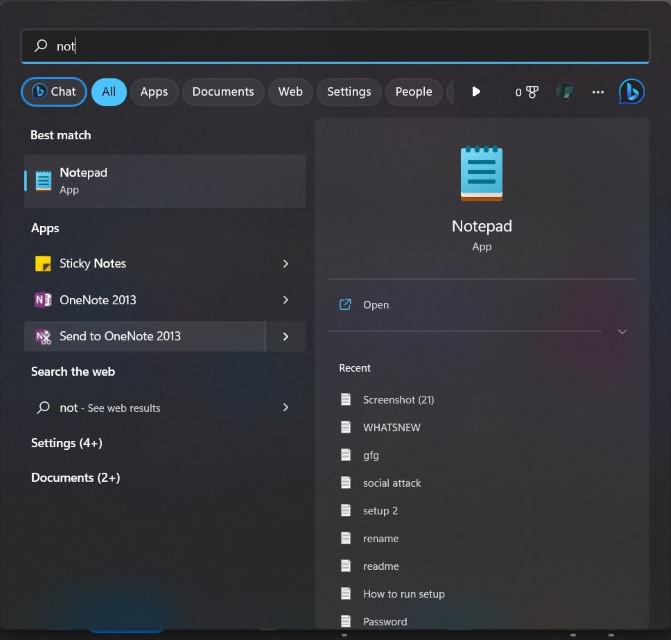Expand Send to OneNote 2013 chevron

click(285, 337)
